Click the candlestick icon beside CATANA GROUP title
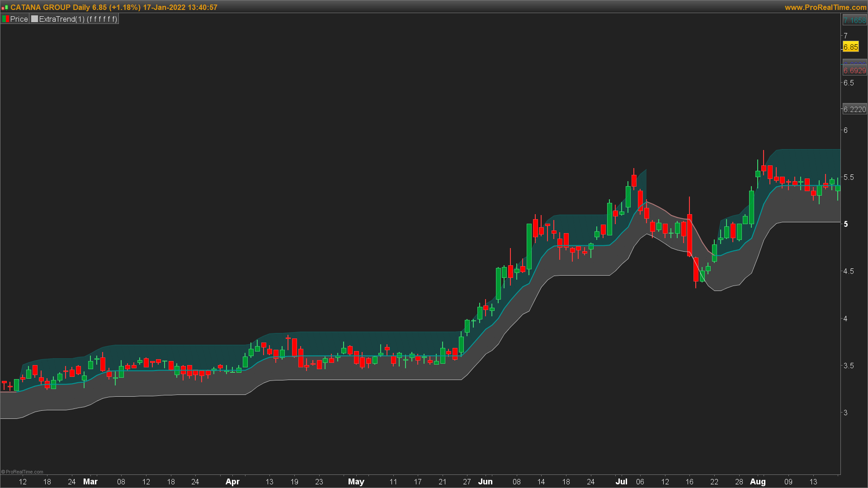This screenshot has height=488, width=868. [x=5, y=8]
